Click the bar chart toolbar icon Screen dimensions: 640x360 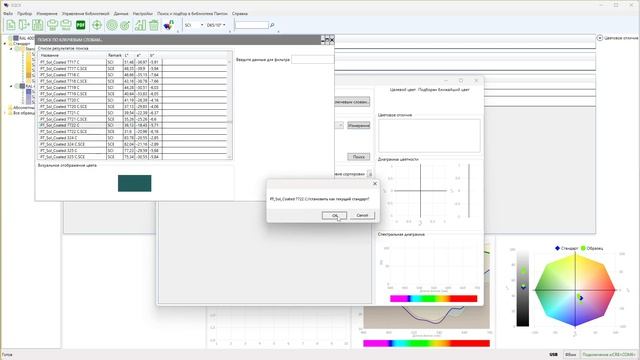[x=140, y=25]
